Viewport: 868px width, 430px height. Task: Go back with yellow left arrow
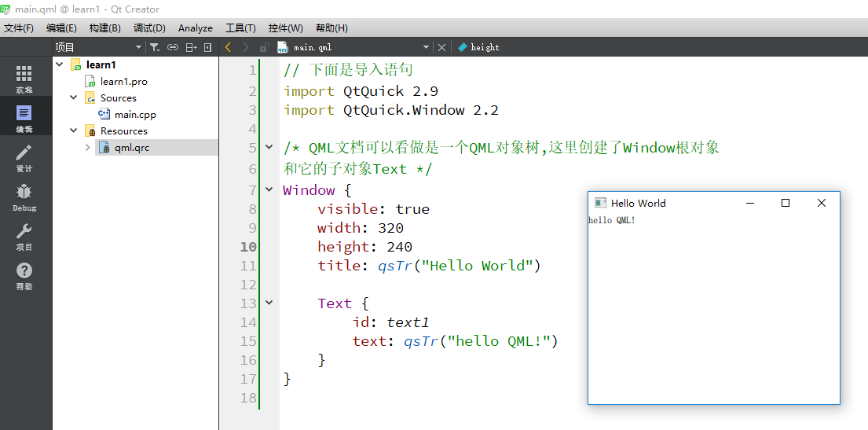tap(228, 48)
